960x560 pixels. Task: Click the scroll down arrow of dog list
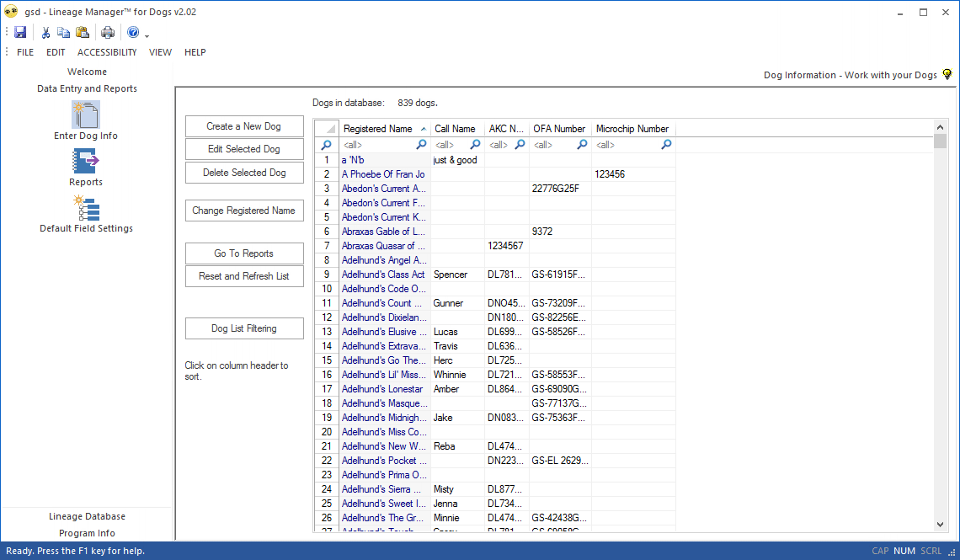940,525
